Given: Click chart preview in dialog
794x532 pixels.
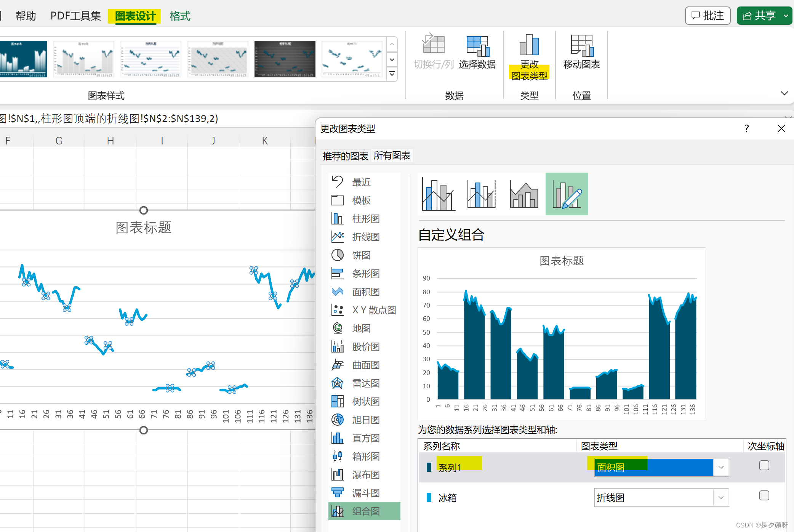Looking at the screenshot, I should [562, 334].
